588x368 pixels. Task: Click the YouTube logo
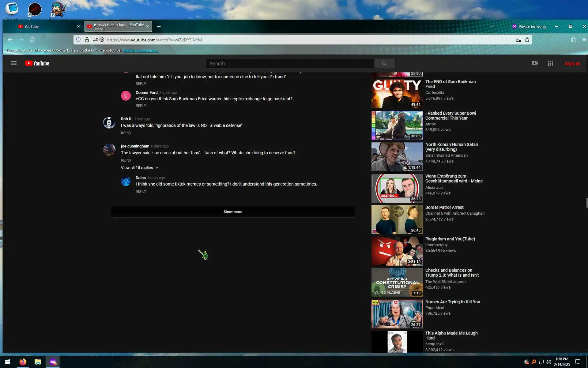click(37, 63)
